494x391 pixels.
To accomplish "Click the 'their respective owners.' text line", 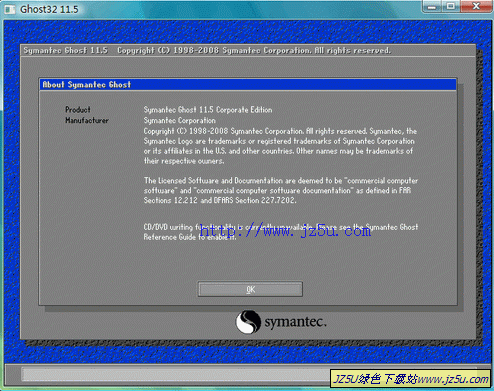I will point(184,161).
